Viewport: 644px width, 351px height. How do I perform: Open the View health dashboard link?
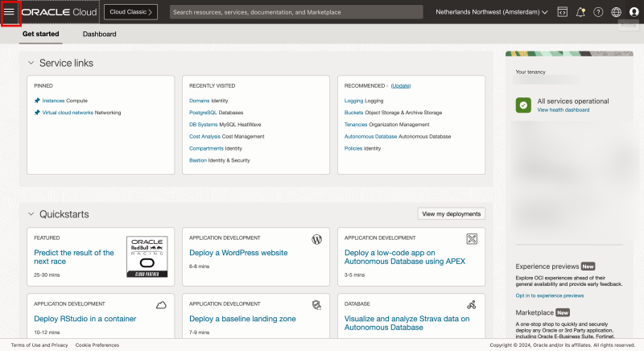pyautogui.click(x=563, y=109)
